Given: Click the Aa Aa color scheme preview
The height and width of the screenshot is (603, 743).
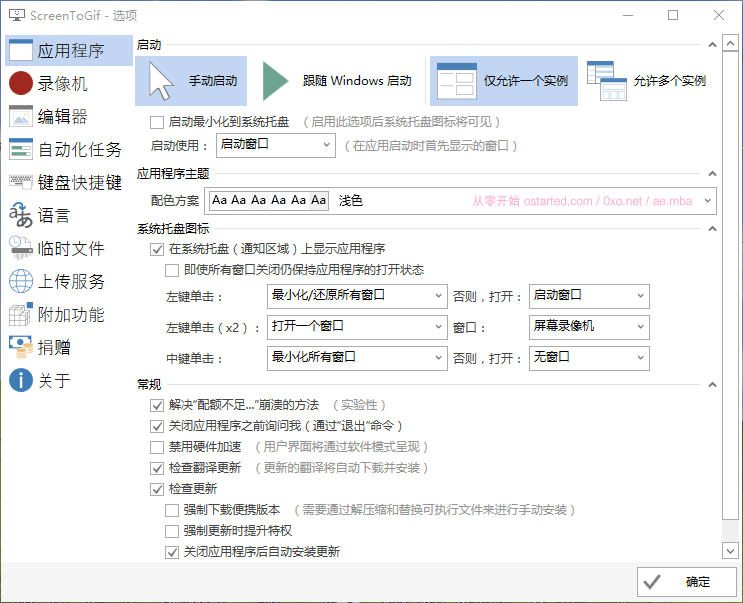Looking at the screenshot, I should tap(269, 200).
